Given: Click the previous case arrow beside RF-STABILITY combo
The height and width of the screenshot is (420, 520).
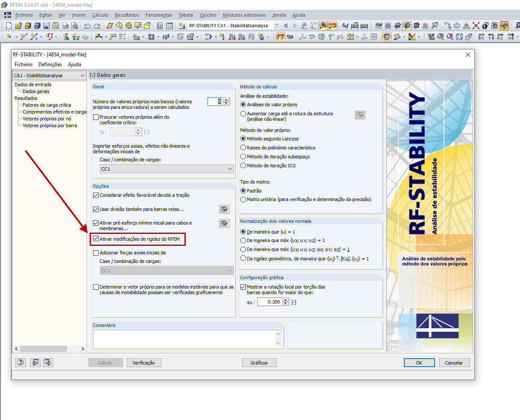Looking at the screenshot, I should 285,26.
